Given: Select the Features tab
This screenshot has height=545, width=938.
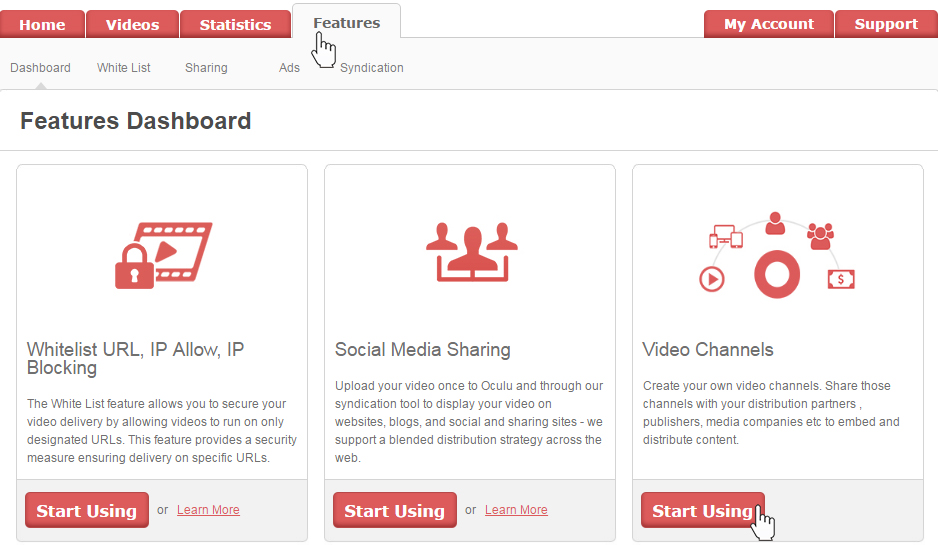Looking at the screenshot, I should coord(346,23).
